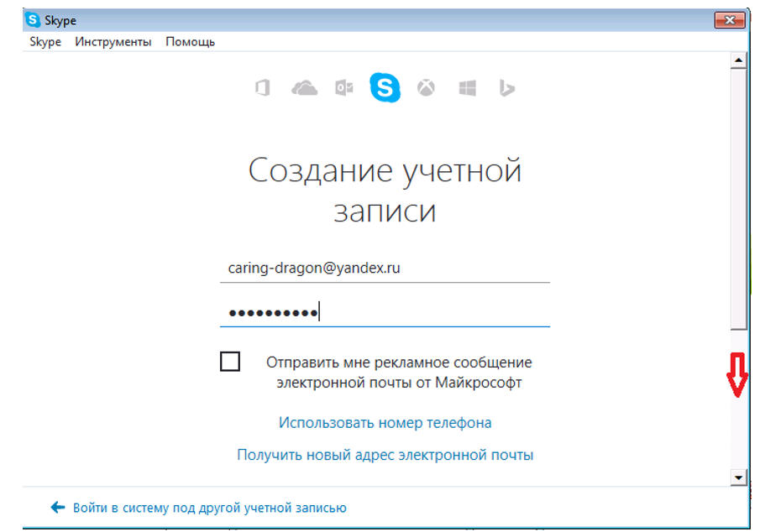Viewport: 760px width, 532px height.
Task: Click the OneDrive cloud icon
Action: (304, 88)
